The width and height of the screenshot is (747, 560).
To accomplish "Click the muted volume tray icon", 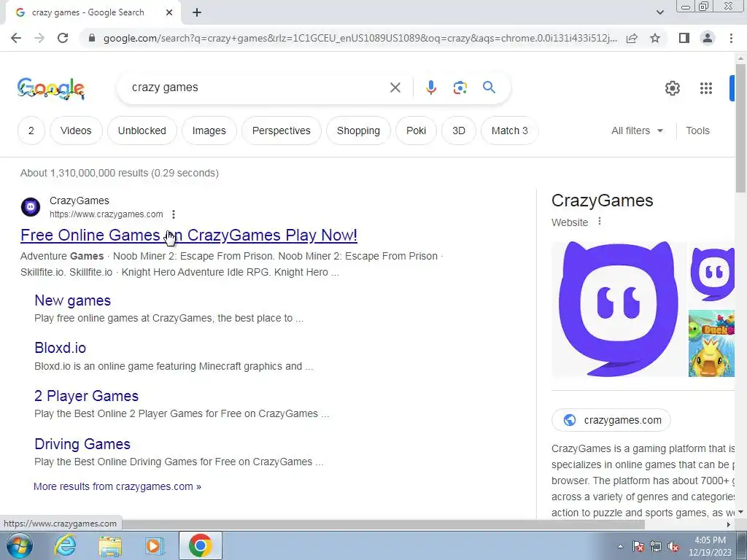I will tap(673, 546).
